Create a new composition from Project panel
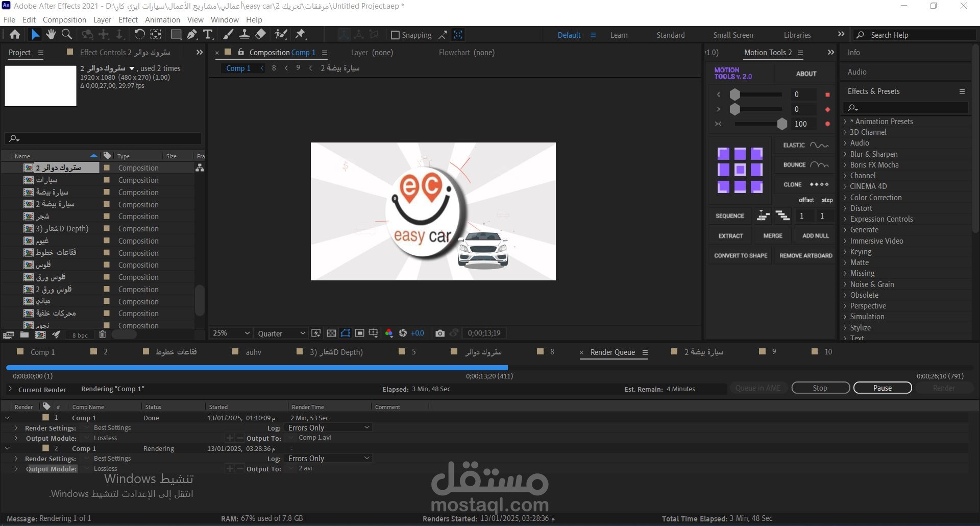 click(40, 335)
